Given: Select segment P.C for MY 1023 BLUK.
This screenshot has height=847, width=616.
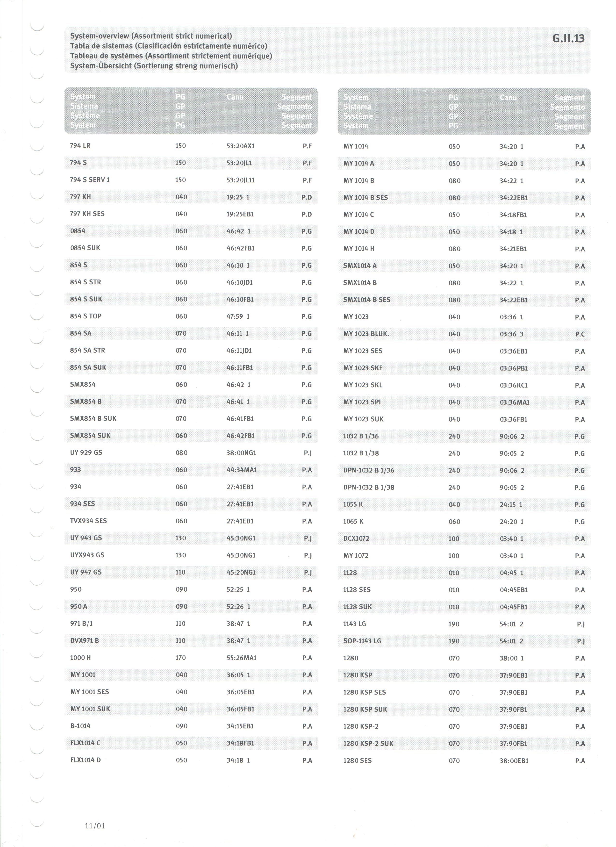Looking at the screenshot, I should point(580,334).
